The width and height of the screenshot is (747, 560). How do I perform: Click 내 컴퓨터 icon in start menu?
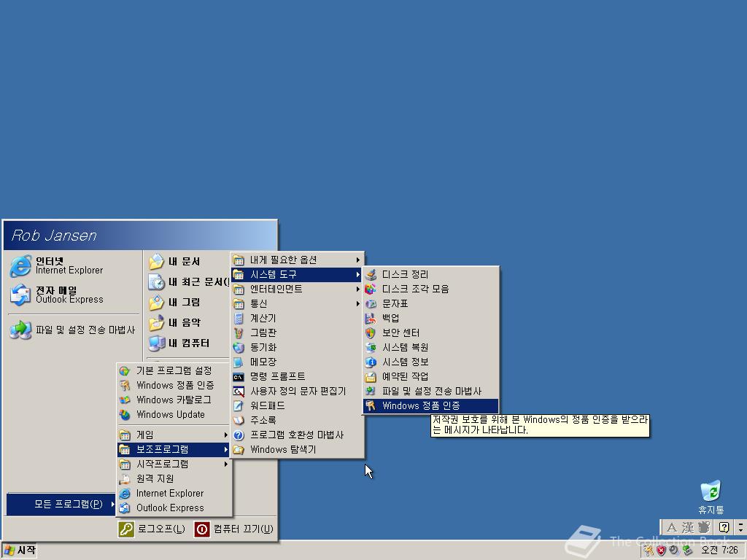pyautogui.click(x=156, y=343)
